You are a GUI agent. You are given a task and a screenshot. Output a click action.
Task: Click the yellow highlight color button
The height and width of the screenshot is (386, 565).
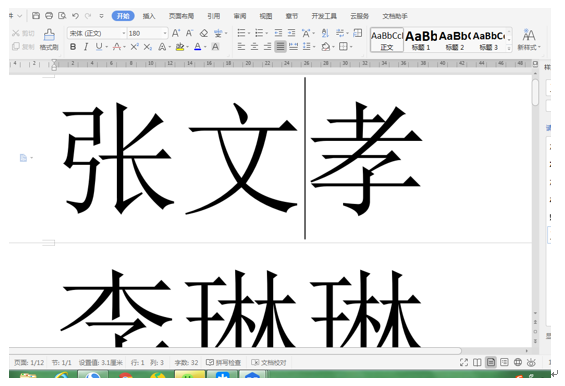(x=180, y=46)
